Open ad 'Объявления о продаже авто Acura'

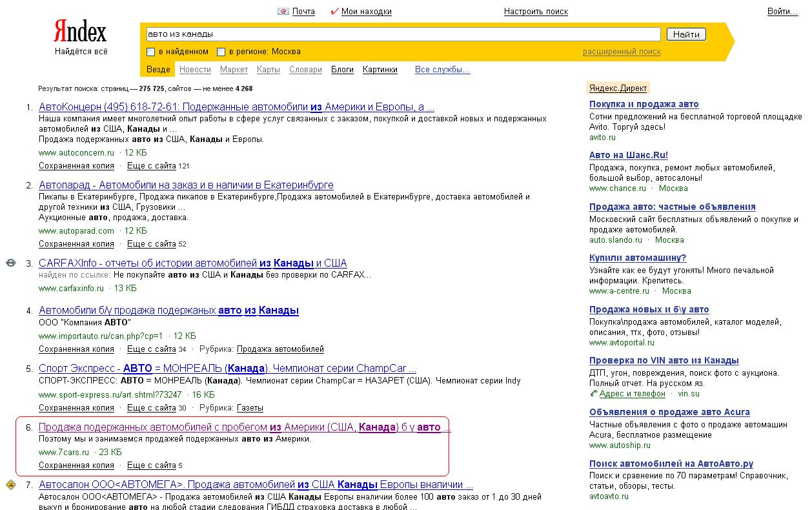[669, 413]
